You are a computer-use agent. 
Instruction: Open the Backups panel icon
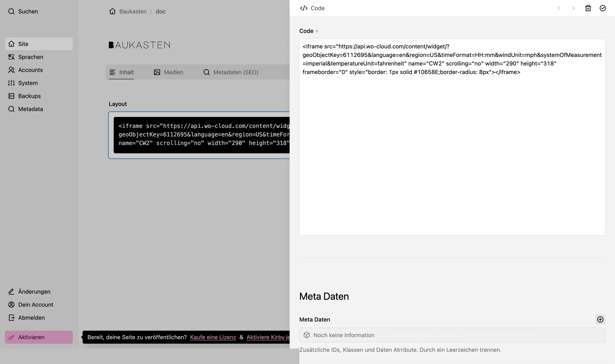point(11,96)
